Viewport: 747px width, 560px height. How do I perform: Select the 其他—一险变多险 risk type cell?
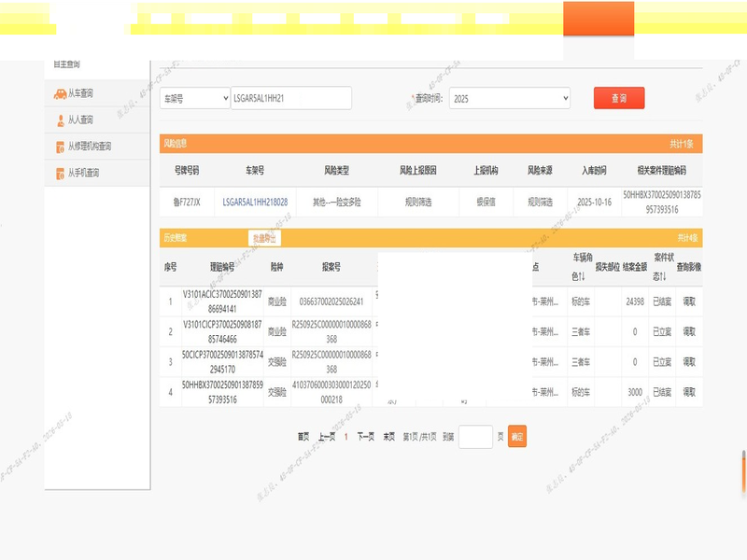tap(336, 202)
